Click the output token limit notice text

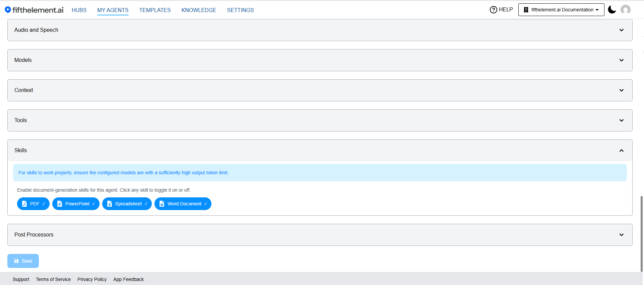[x=123, y=173]
